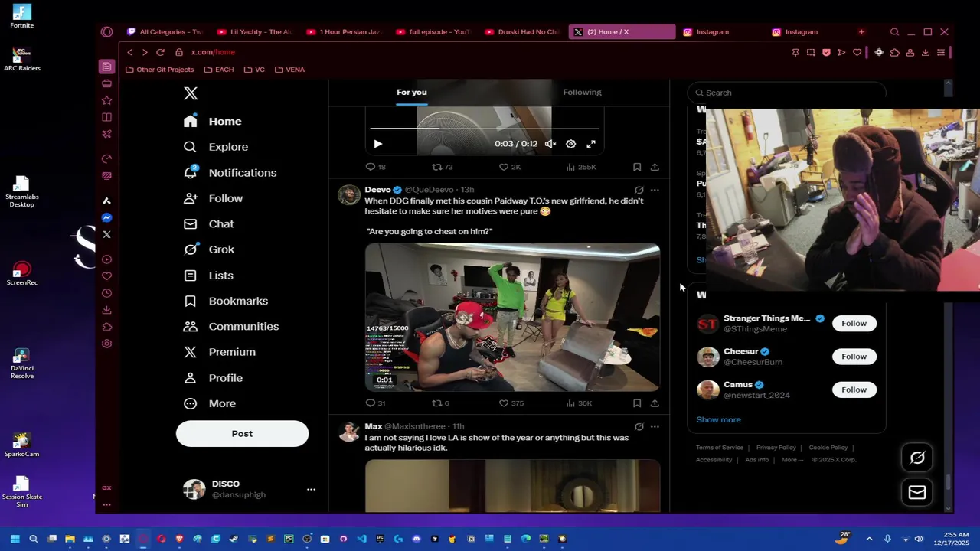Follow the Camus account

click(854, 390)
